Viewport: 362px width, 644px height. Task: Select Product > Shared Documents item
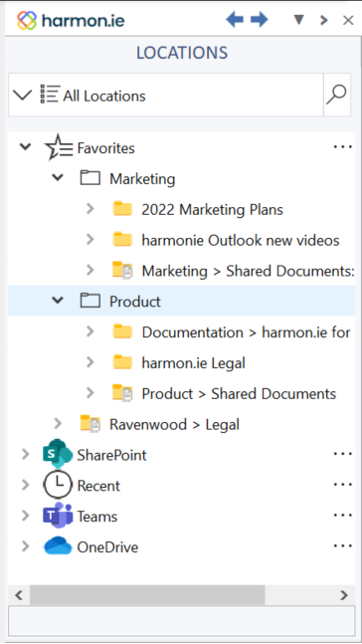239,393
